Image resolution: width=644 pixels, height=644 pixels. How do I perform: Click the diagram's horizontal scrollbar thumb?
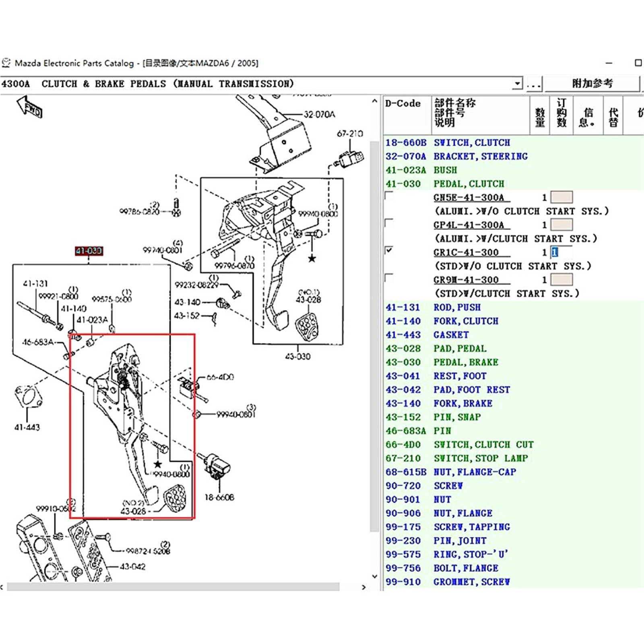click(x=173, y=587)
